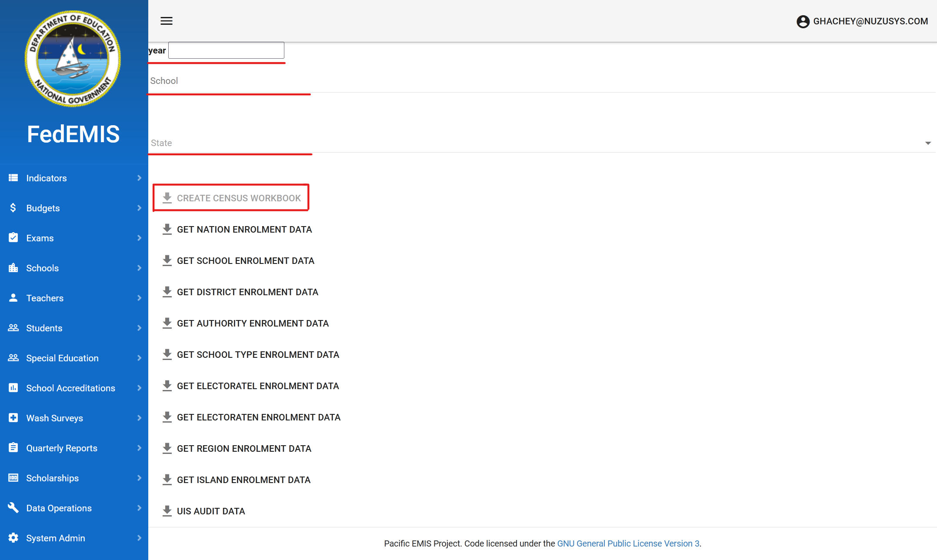
Task: Click the user account avatar icon
Action: click(x=803, y=21)
